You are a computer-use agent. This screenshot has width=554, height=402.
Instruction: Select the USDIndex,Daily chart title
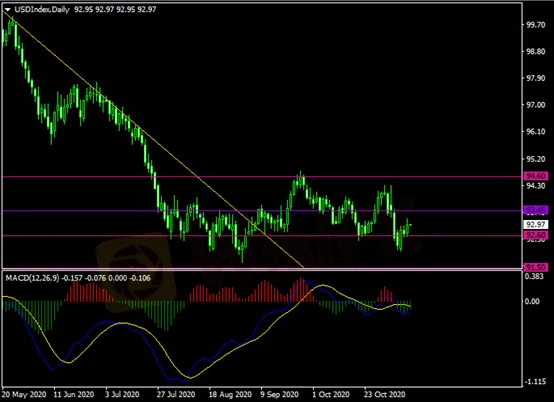(42, 10)
